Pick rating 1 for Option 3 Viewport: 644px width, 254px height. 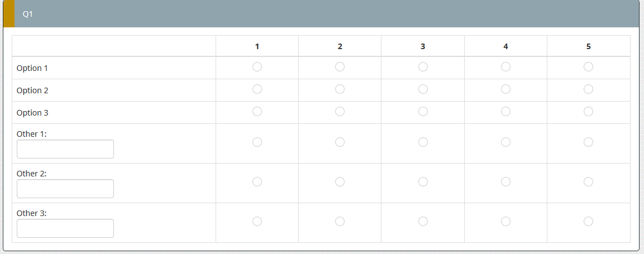tap(257, 112)
